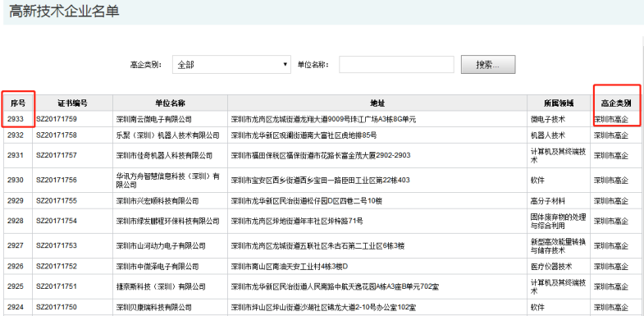The width and height of the screenshot is (644, 316).
Task: Click company name 捷奈斯科技（深圳）有限公司
Action: click(161, 286)
